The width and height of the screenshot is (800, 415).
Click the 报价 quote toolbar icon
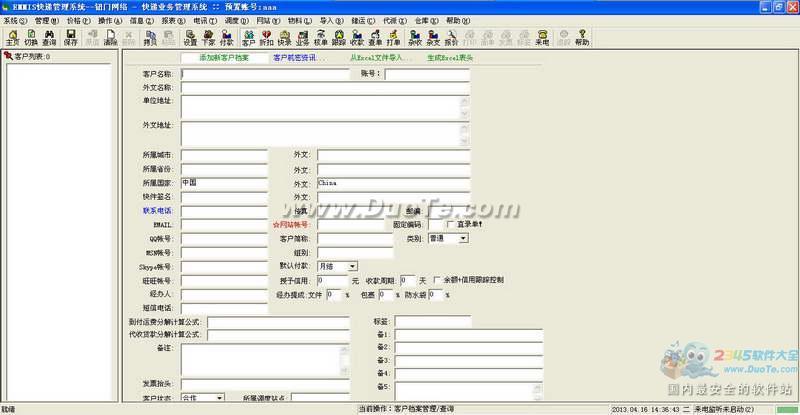451,38
